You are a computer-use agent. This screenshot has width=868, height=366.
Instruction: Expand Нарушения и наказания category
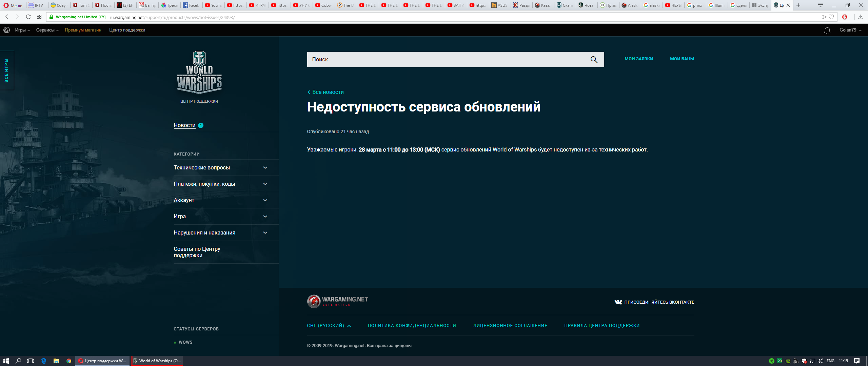tap(226, 232)
